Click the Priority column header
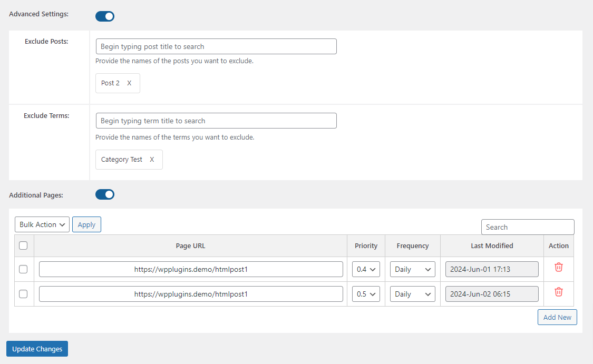This screenshot has height=364, width=593. [x=366, y=245]
